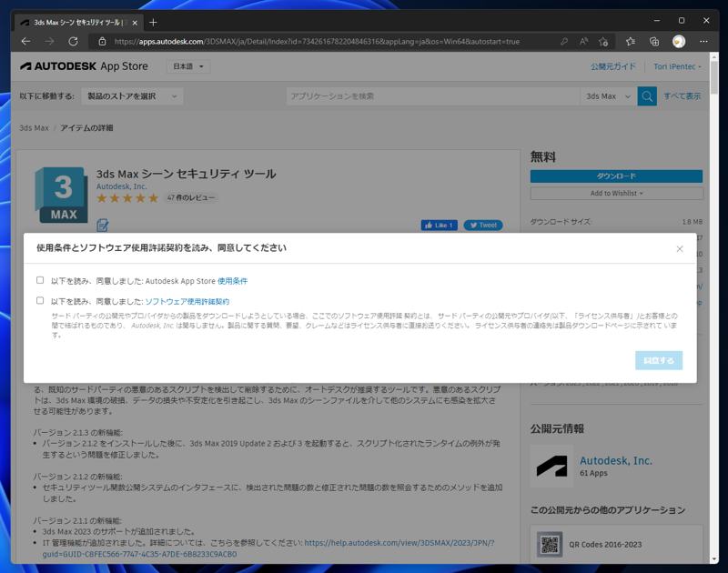Open a new browser tab
This screenshot has width=728, height=573.
click(153, 22)
